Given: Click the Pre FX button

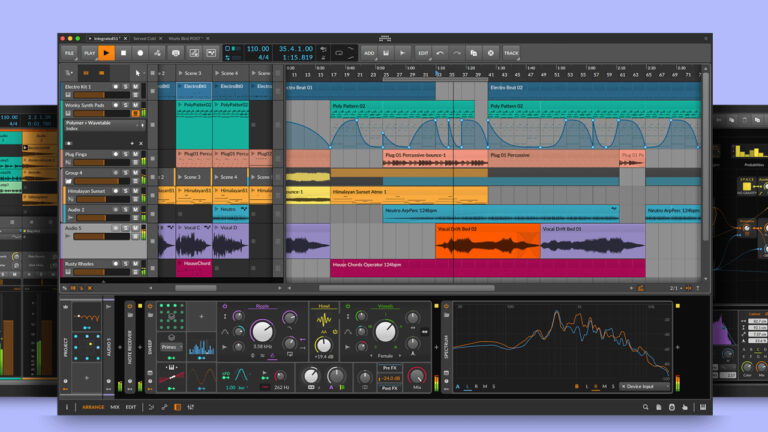Looking at the screenshot, I should pyautogui.click(x=390, y=368).
